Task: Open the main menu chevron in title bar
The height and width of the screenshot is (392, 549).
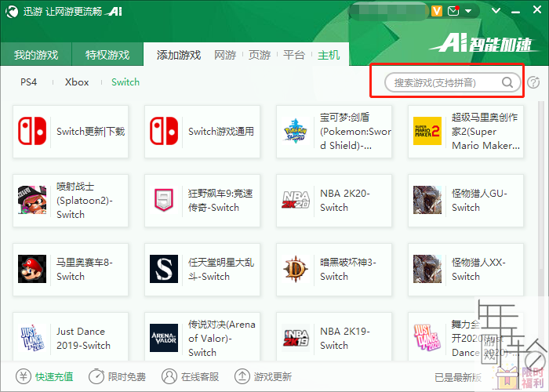Action: [496, 10]
